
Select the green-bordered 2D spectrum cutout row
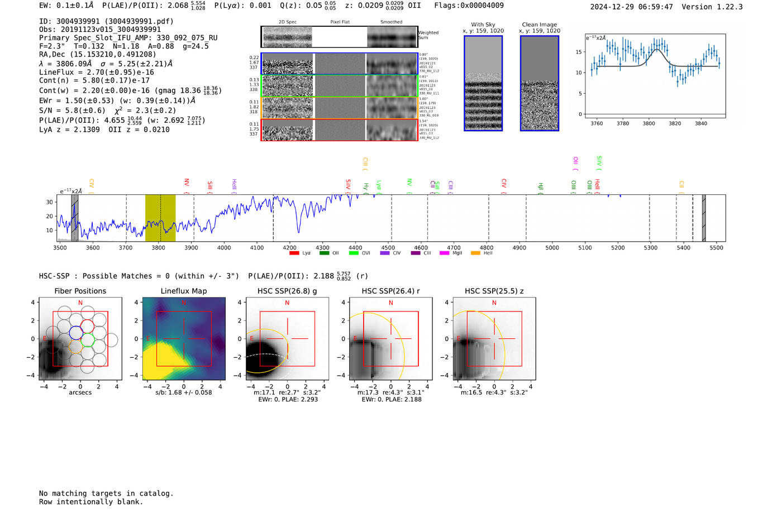click(340, 85)
